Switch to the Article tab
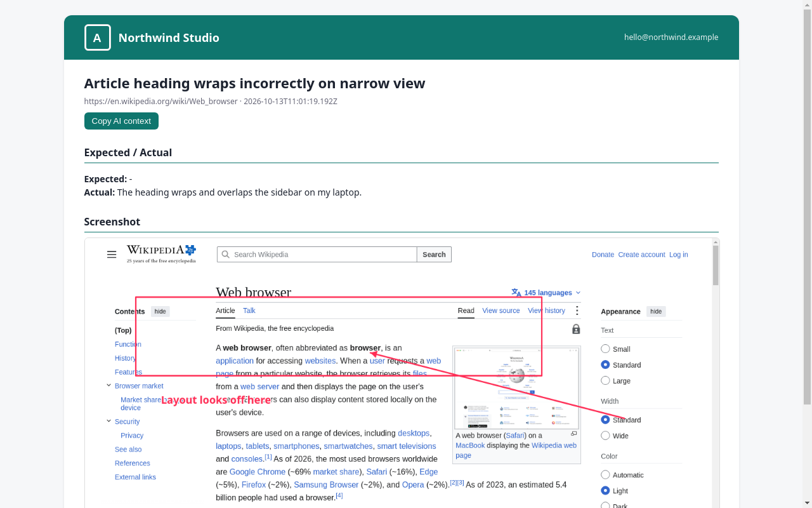Image resolution: width=812 pixels, height=508 pixels. [x=225, y=311]
